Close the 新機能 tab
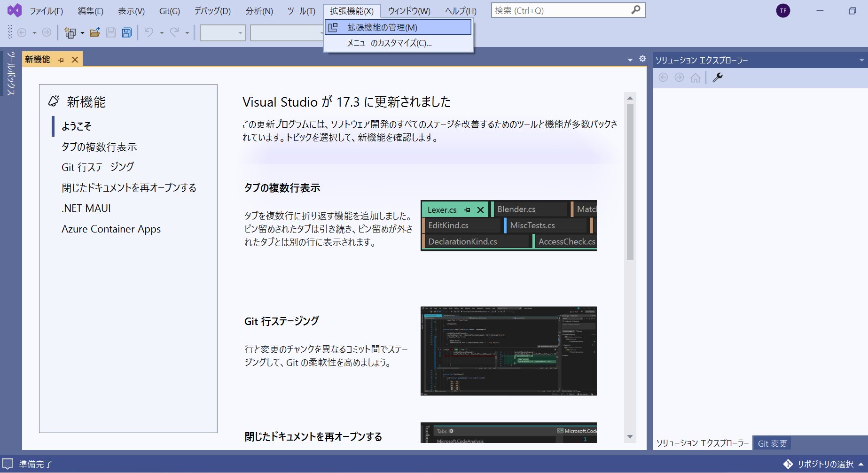The height and width of the screenshot is (473, 868). (75, 60)
